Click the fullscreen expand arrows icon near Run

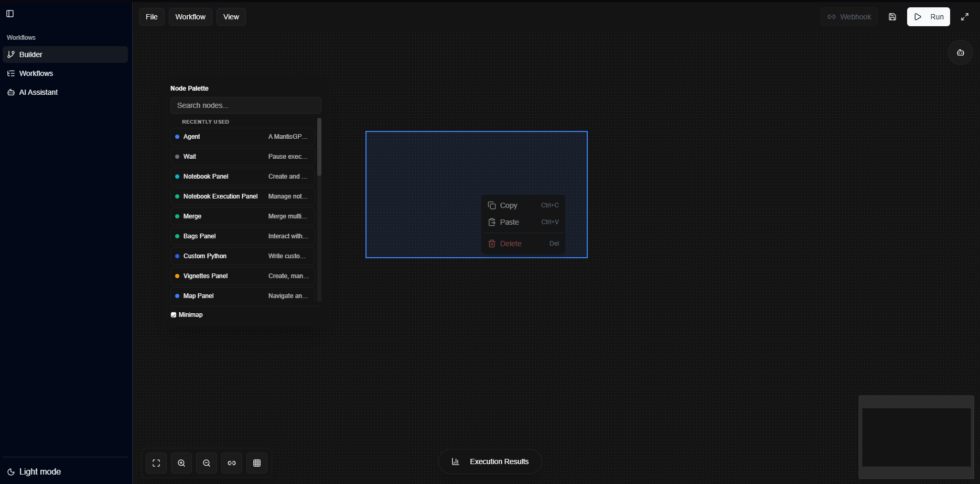point(965,16)
